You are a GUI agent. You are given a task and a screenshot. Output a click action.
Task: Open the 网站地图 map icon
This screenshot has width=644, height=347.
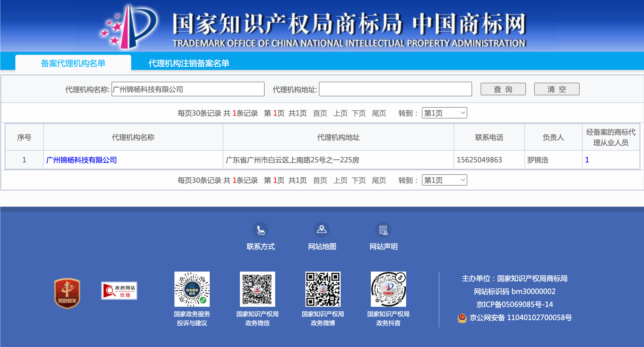pyautogui.click(x=322, y=230)
